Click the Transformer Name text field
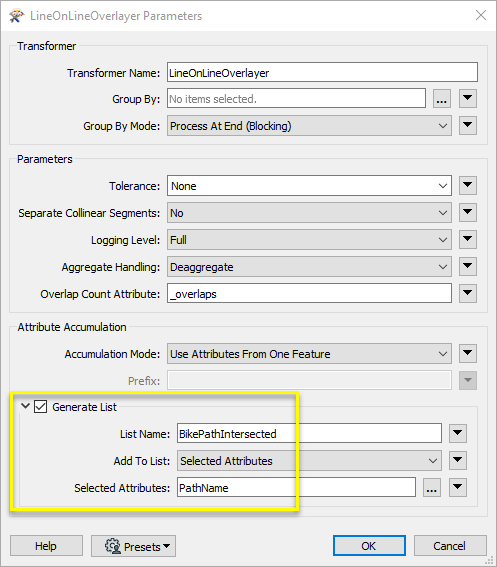Screen dimensions: 497x567 (322, 72)
